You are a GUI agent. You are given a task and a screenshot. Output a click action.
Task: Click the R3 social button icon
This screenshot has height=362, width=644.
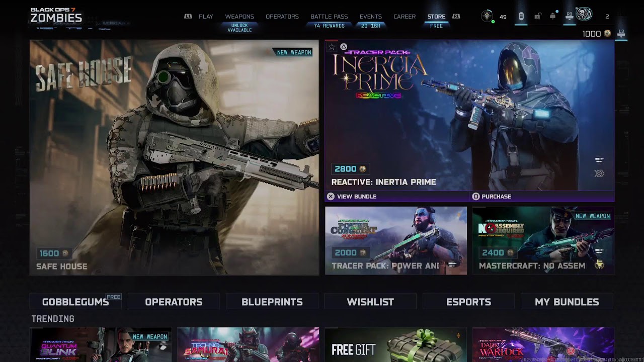tap(570, 16)
